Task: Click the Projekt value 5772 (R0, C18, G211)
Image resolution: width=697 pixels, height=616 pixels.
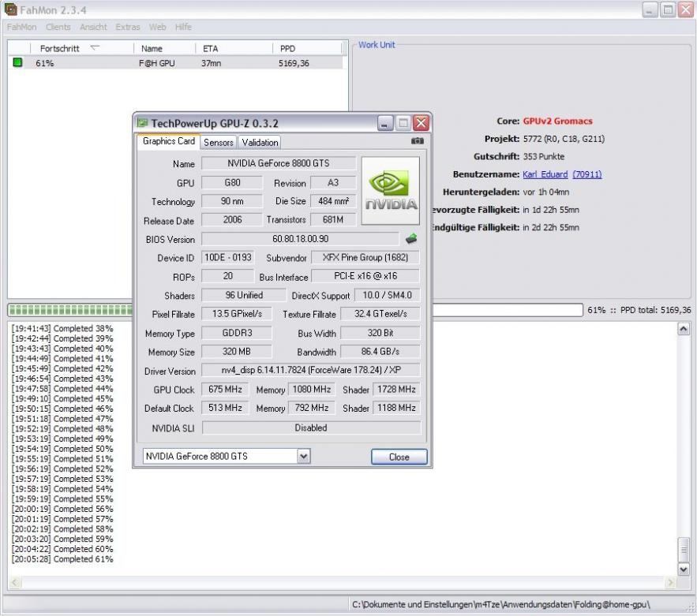Action: pos(564,139)
